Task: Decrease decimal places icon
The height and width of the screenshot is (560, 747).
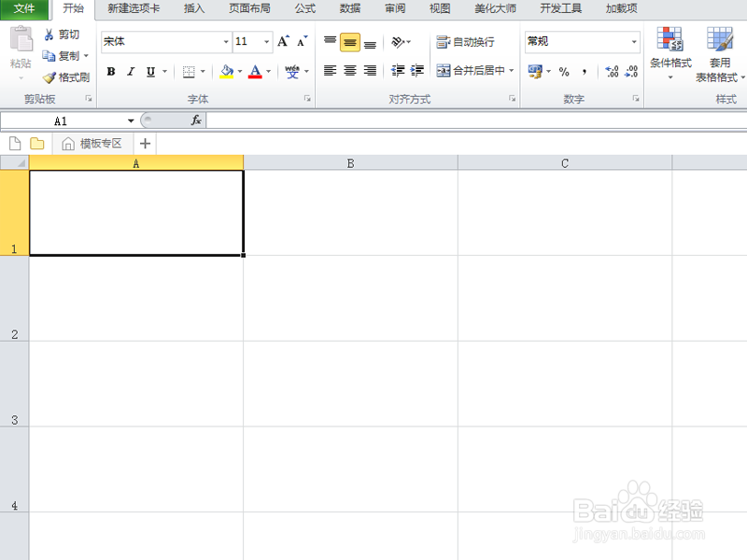Action: tap(631, 72)
